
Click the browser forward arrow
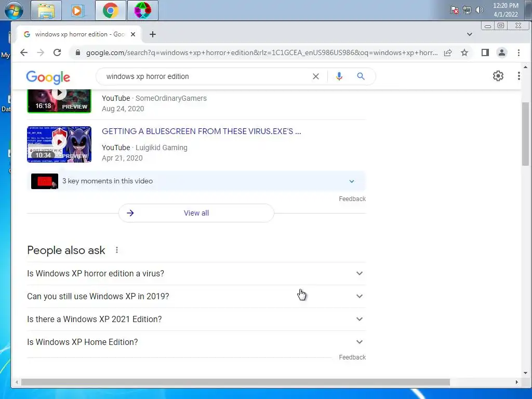pyautogui.click(x=41, y=52)
